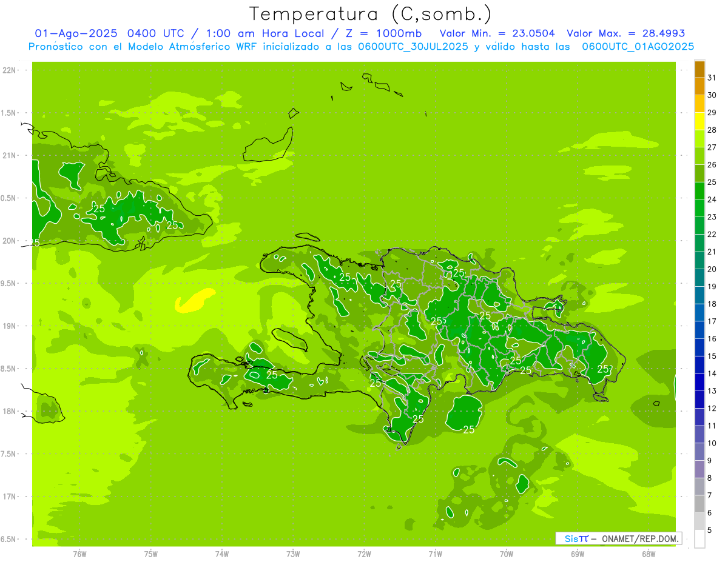Select the WRF model forecast description line
The width and height of the screenshot is (728, 562).
[362, 47]
